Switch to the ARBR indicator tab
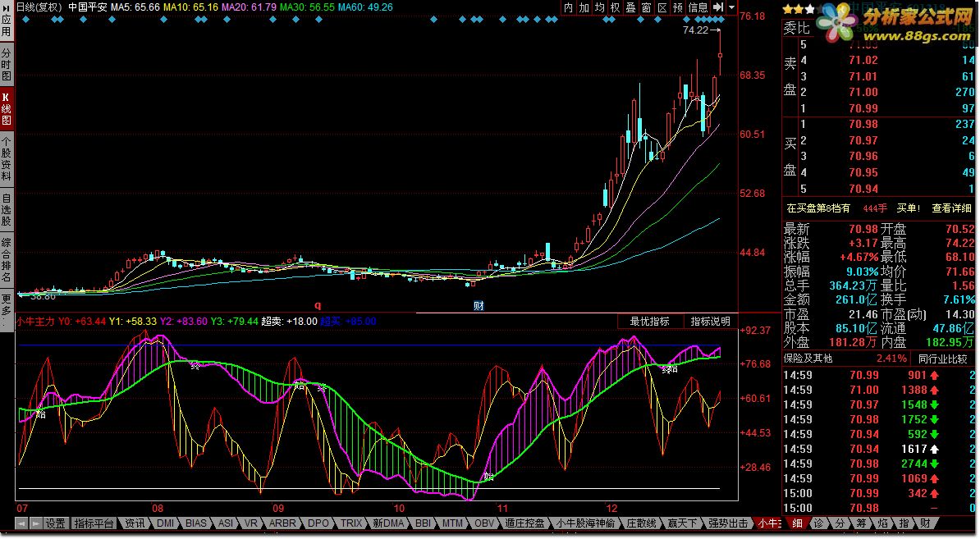 (282, 523)
